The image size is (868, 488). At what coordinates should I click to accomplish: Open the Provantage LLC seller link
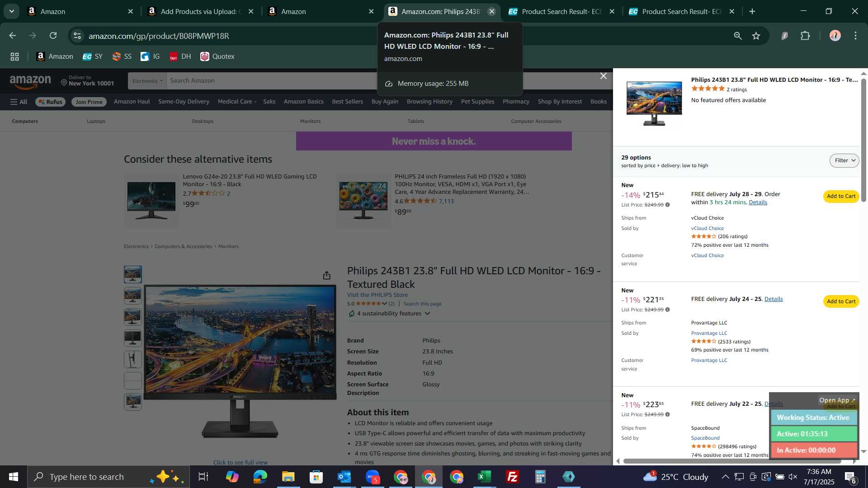coord(709,333)
